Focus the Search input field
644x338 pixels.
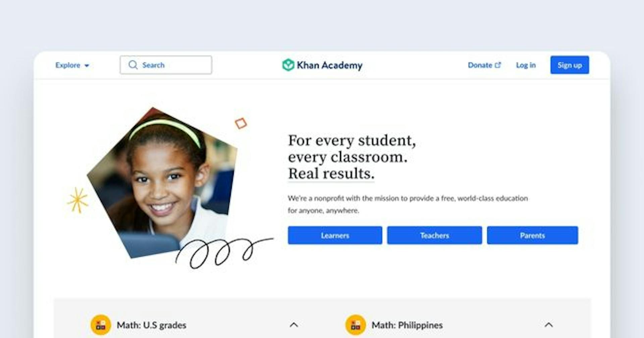pyautogui.click(x=166, y=65)
